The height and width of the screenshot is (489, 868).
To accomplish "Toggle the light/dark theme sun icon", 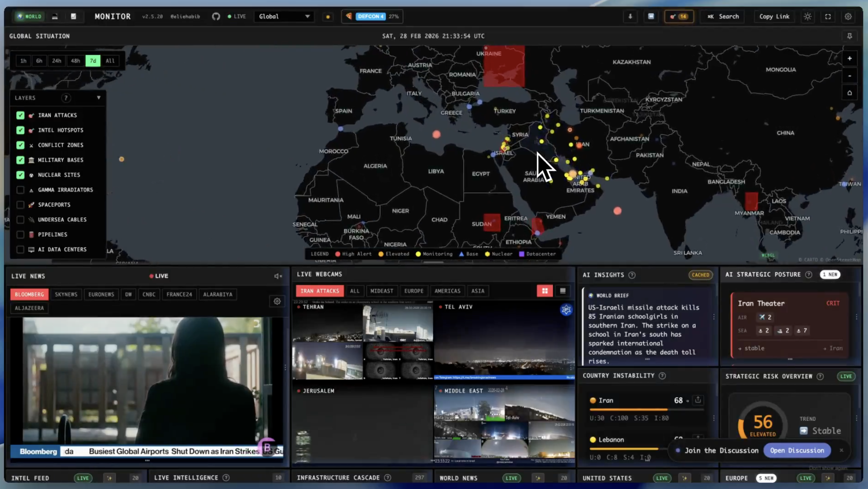I will pos(807,16).
